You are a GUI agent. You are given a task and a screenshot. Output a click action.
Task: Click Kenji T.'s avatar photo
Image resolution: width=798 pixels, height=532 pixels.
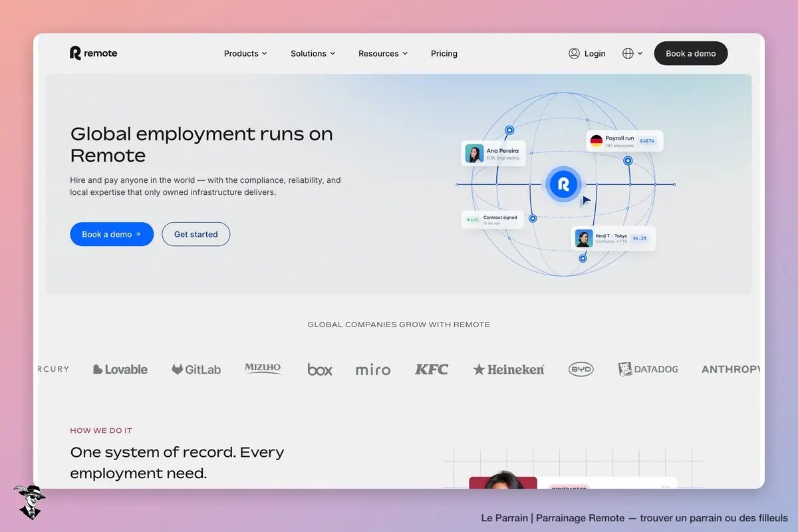[584, 238]
